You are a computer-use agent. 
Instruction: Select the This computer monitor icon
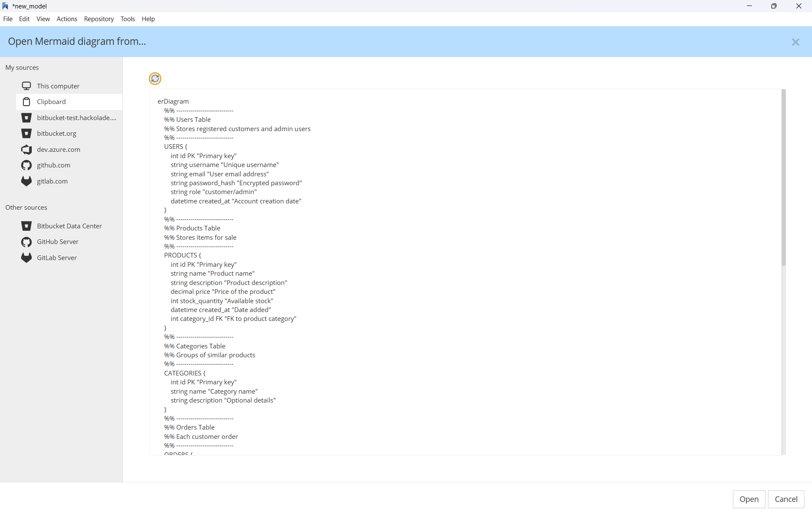pyautogui.click(x=26, y=86)
